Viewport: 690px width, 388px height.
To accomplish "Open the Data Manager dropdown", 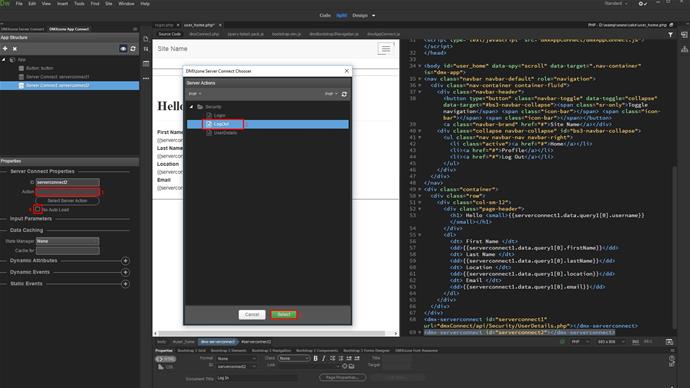I will (67, 241).
